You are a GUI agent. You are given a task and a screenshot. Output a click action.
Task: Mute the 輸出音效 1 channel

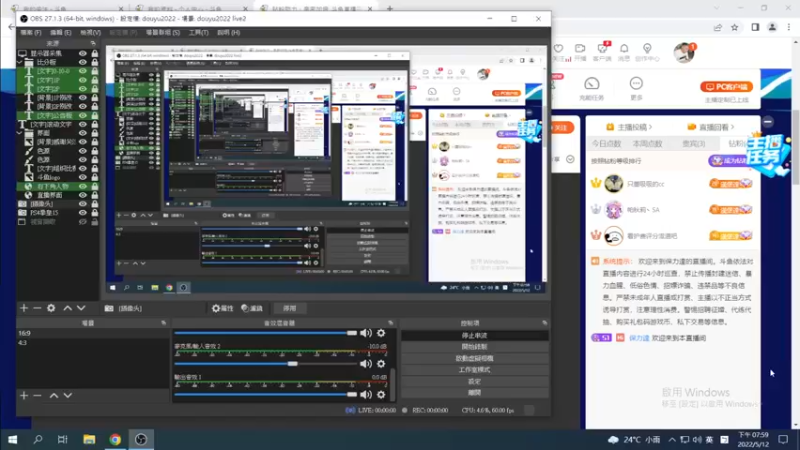tap(366, 394)
